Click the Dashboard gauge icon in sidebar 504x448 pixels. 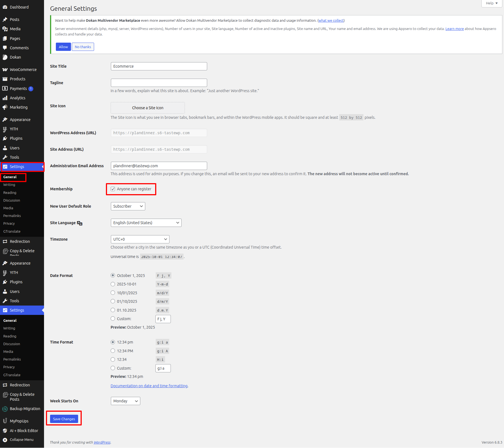tap(5, 7)
